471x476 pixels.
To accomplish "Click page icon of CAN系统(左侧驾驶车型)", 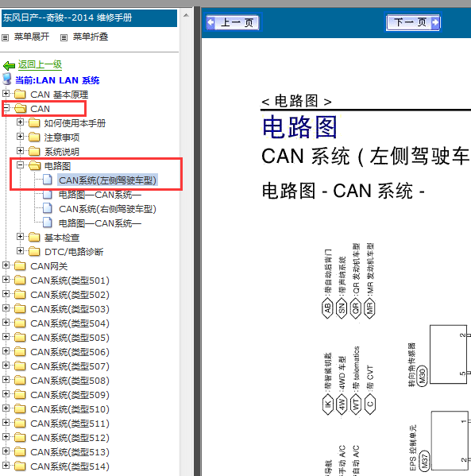I will click(x=48, y=180).
